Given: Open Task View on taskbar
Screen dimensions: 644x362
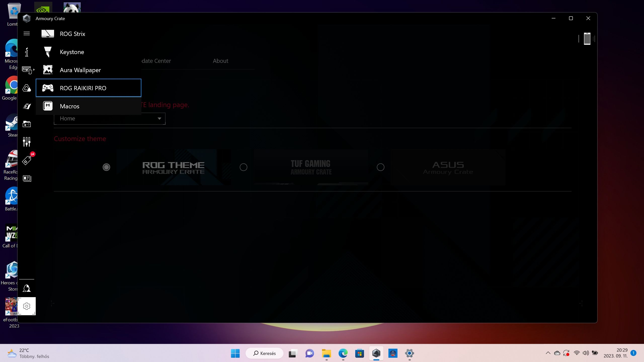Looking at the screenshot, I should (x=293, y=353).
